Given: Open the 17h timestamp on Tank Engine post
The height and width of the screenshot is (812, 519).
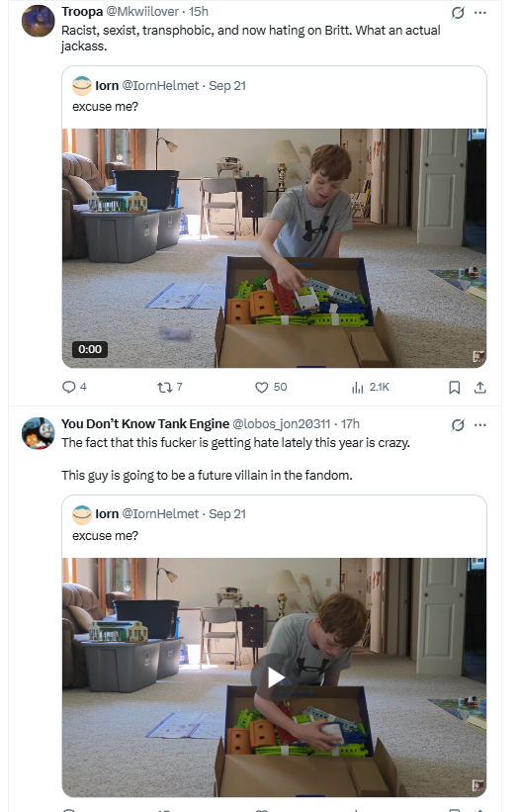Looking at the screenshot, I should pos(350,423).
